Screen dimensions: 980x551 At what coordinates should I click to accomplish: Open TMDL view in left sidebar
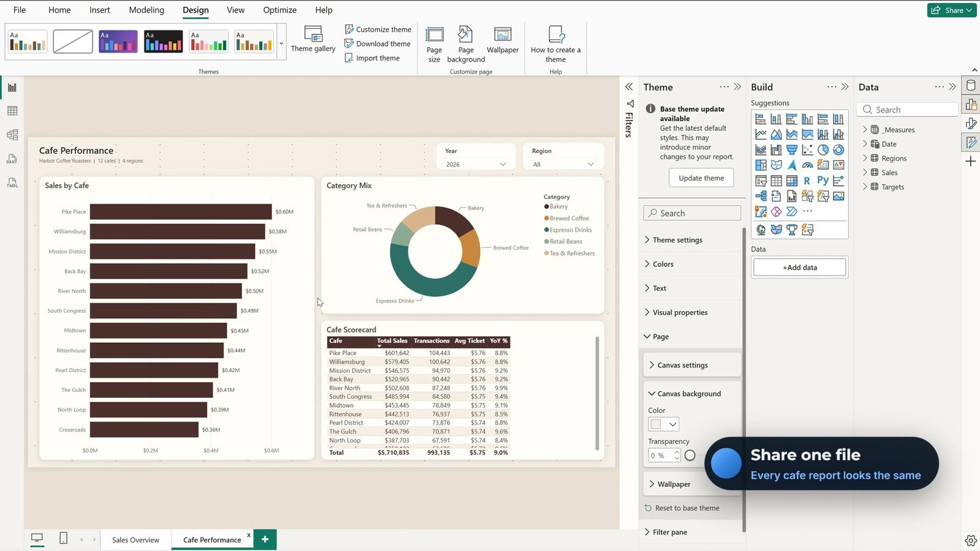tap(12, 183)
